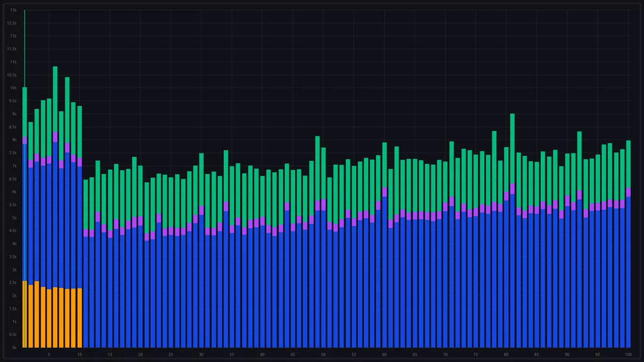Click the "75" x-axis tick label

click(x=475, y=354)
